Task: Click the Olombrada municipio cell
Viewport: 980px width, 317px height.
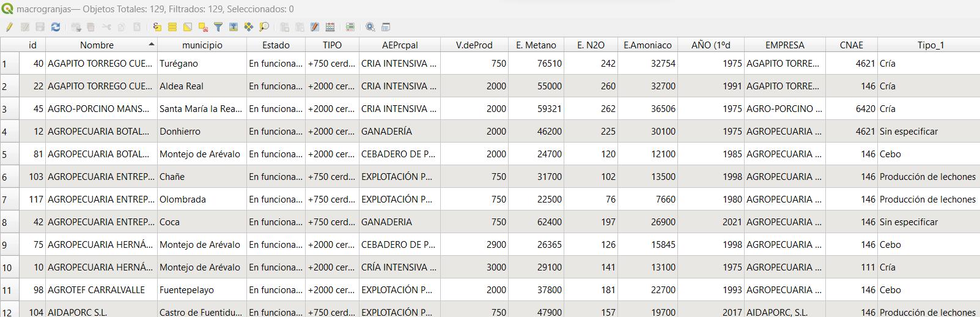Action: pyautogui.click(x=202, y=200)
